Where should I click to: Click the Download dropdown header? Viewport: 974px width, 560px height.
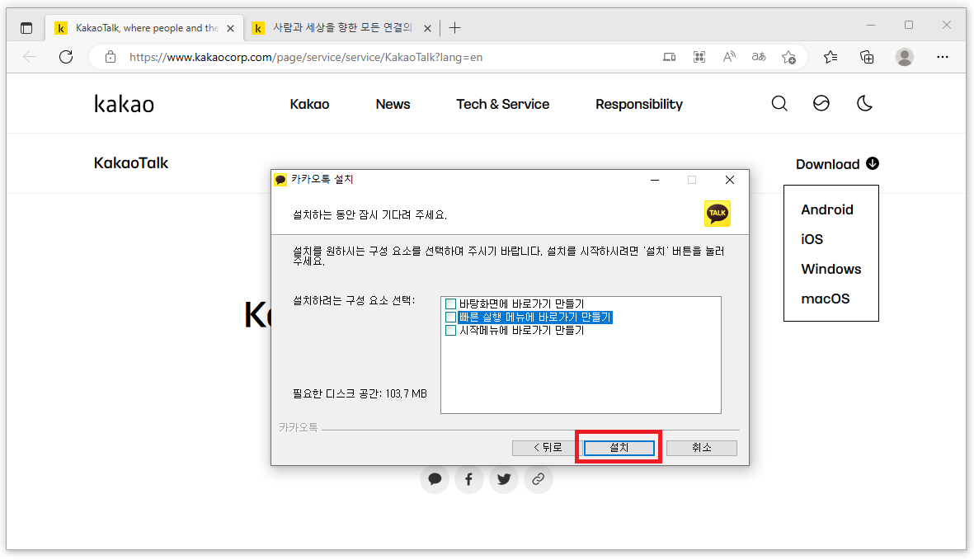837,164
